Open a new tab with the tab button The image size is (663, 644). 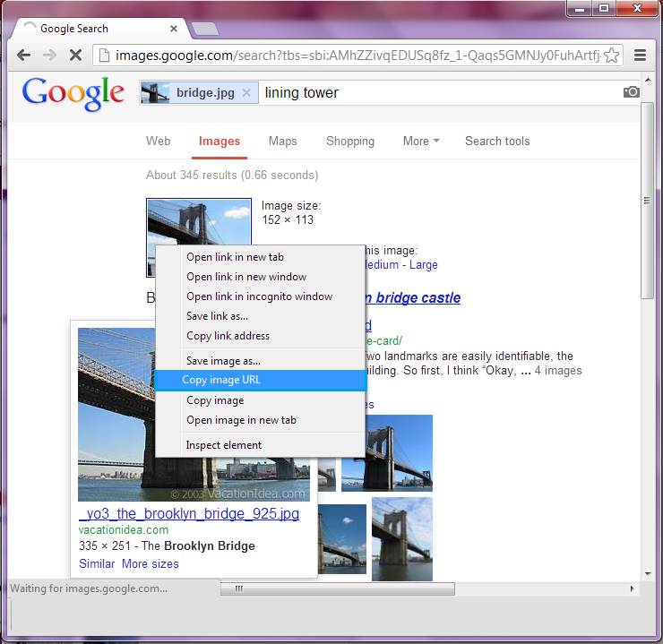coord(205,29)
